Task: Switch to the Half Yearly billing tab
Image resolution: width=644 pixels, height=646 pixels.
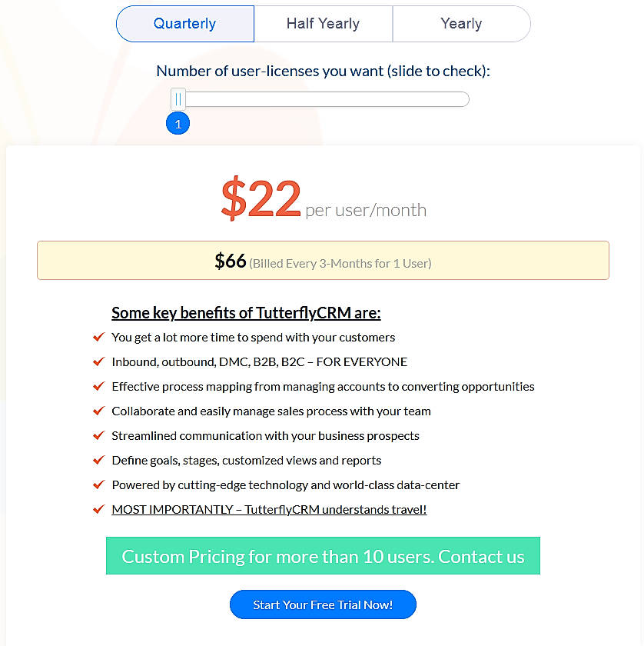Action: 323,24
